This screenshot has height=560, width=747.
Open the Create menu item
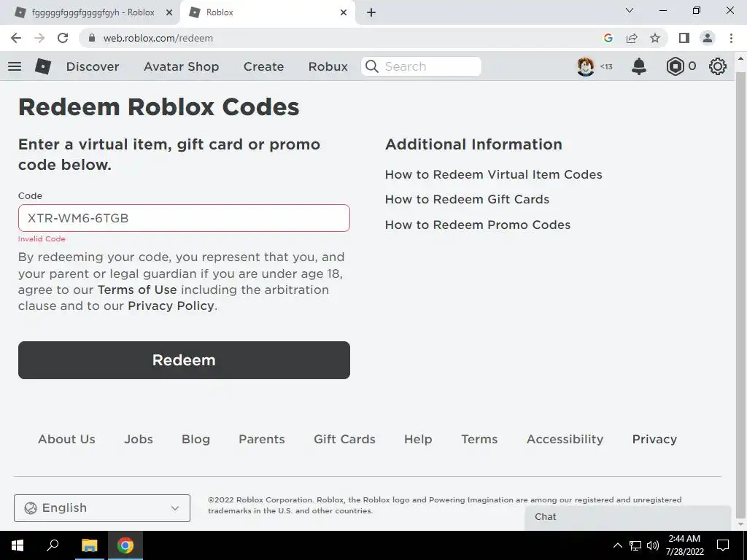click(x=263, y=66)
